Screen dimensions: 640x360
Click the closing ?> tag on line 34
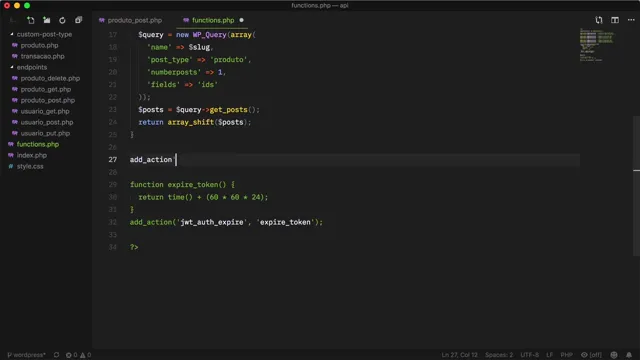point(134,247)
